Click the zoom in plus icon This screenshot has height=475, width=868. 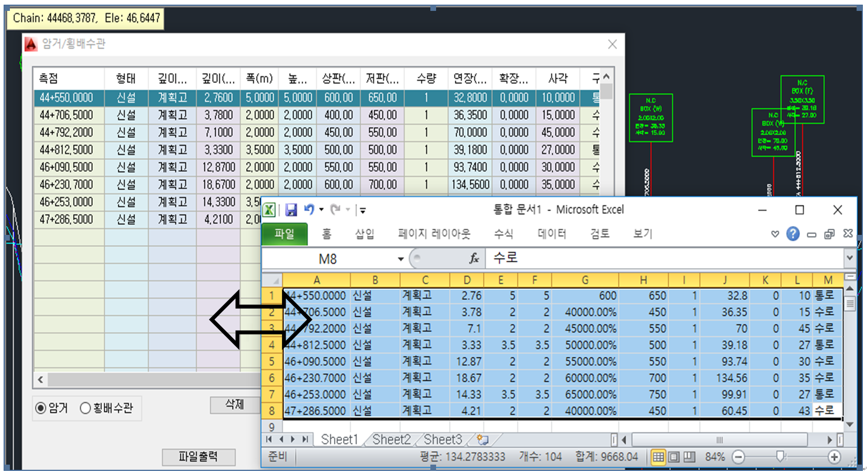(x=834, y=457)
